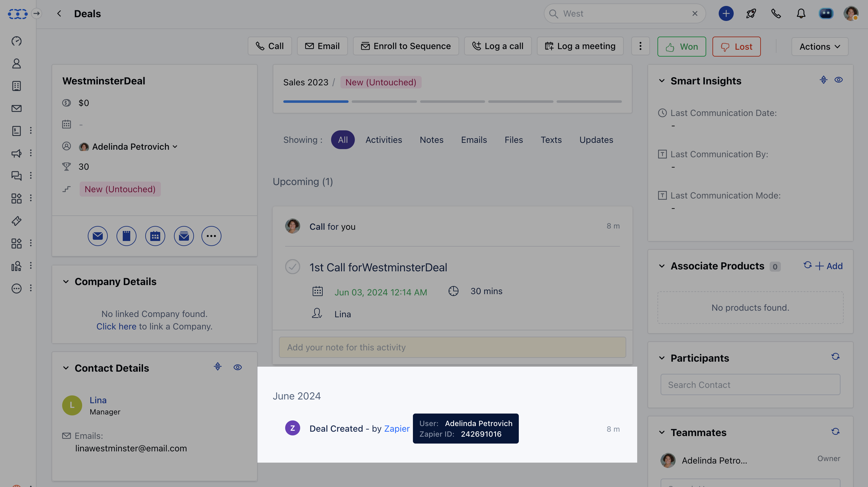Mark the 1st Call activity as complete
Screen dimensions: 868x487
pyautogui.click(x=292, y=267)
